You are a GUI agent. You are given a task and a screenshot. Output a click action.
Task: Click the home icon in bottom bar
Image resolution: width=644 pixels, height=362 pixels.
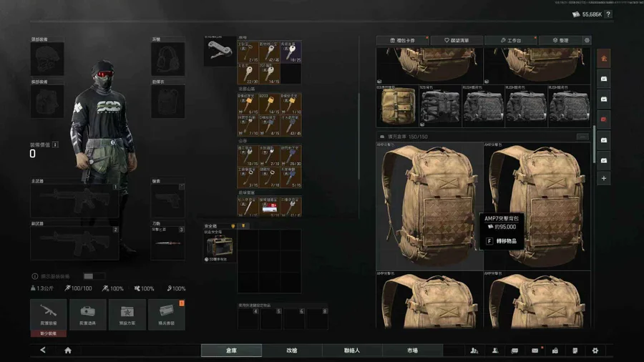68,351
